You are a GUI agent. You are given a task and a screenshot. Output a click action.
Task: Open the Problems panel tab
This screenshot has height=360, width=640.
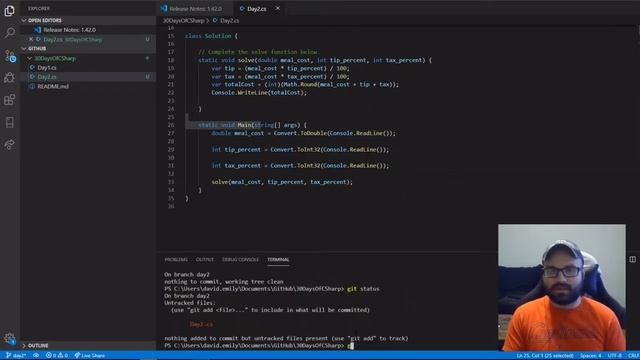coord(176,260)
